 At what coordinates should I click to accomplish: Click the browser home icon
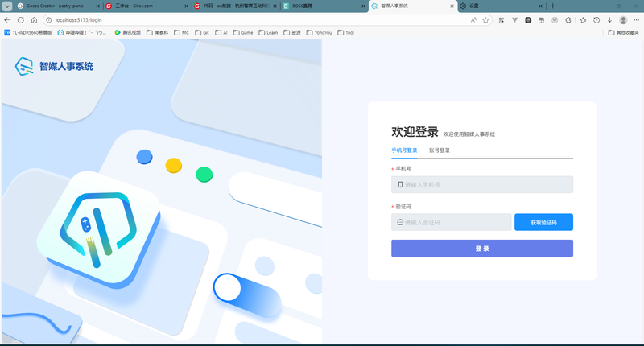click(x=34, y=19)
